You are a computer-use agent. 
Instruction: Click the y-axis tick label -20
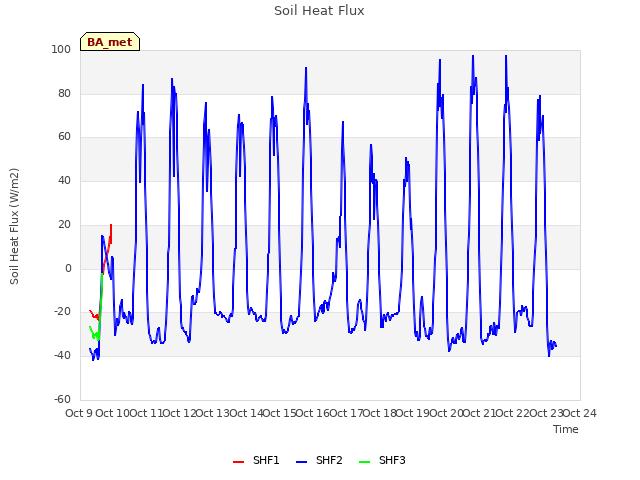pos(62,312)
